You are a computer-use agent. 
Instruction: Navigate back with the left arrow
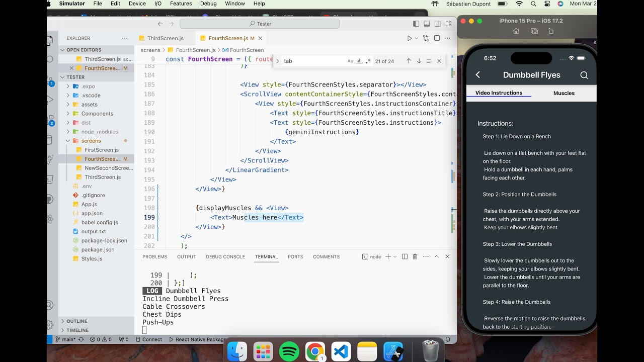pos(160,24)
